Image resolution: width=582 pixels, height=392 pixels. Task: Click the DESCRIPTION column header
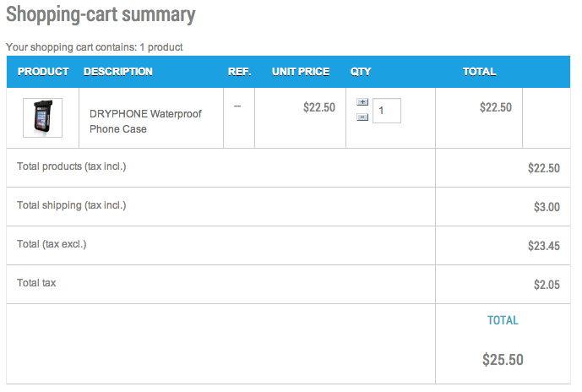coord(118,72)
